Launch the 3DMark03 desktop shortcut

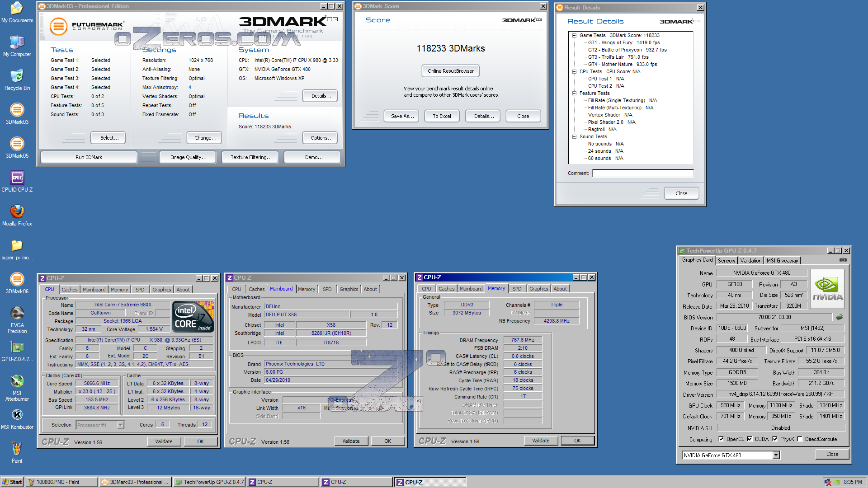tap(17, 114)
